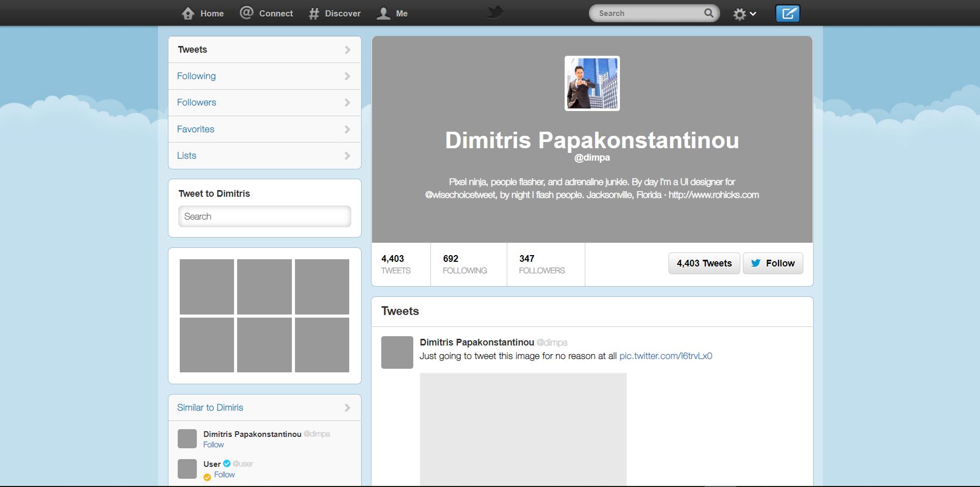Click the magnifier icon in search bar
980x487 pixels.
pos(709,13)
